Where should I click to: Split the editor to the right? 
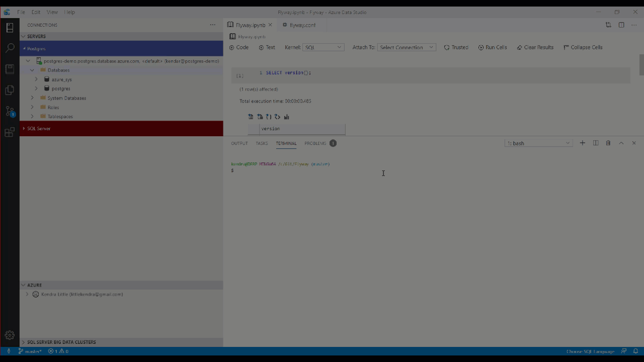tap(621, 25)
